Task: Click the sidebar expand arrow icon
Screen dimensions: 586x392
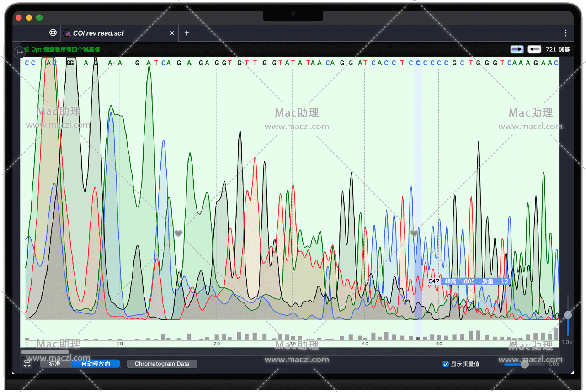Action: 20,53
